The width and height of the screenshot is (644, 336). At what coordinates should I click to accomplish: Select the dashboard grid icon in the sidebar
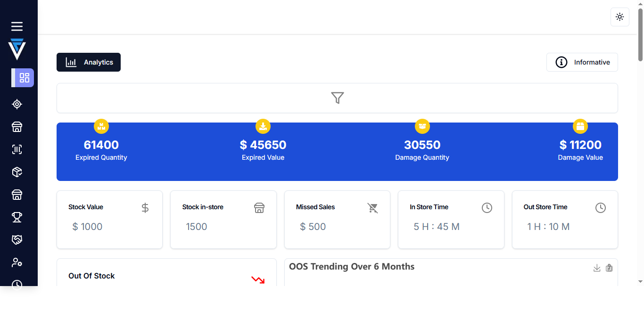(x=24, y=78)
